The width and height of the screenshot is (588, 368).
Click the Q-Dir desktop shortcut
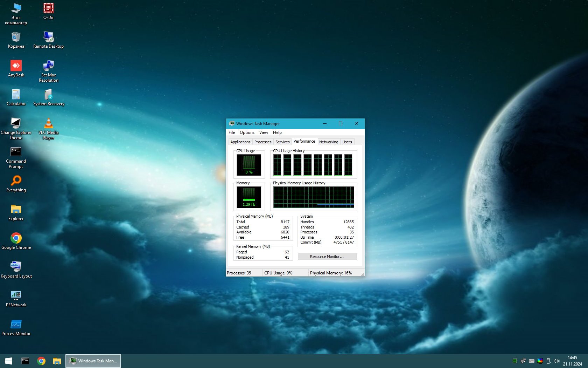click(x=48, y=8)
